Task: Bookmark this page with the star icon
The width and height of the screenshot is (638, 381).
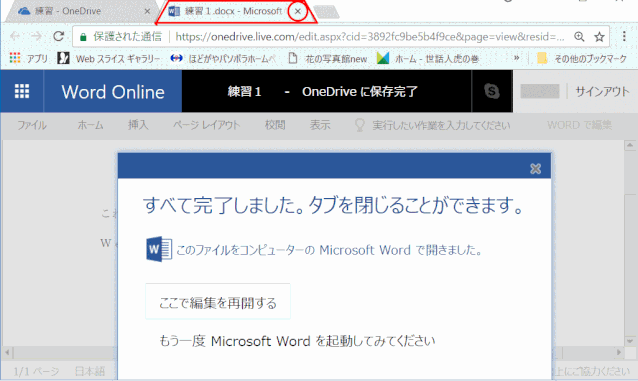Action: click(599, 37)
